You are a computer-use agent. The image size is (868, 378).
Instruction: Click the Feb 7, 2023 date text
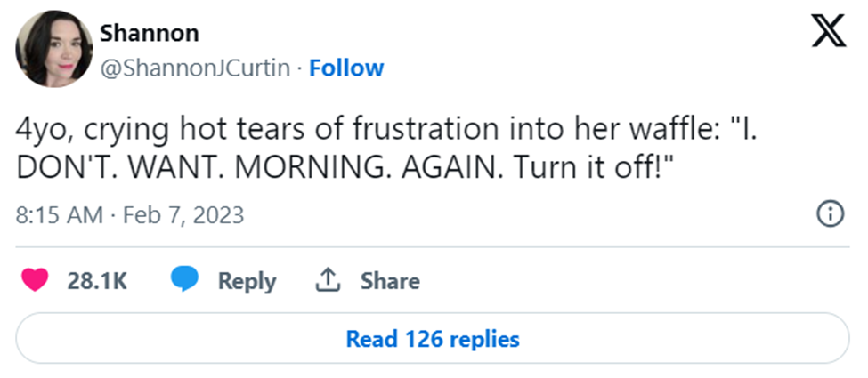(186, 215)
